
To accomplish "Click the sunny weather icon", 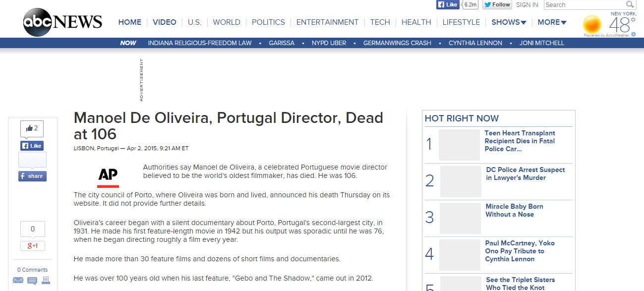I will click(592, 24).
